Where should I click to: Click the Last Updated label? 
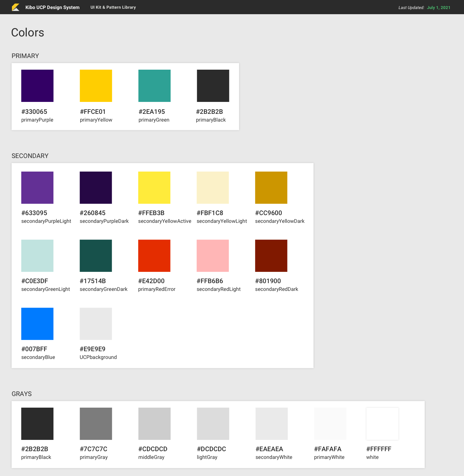click(x=411, y=8)
